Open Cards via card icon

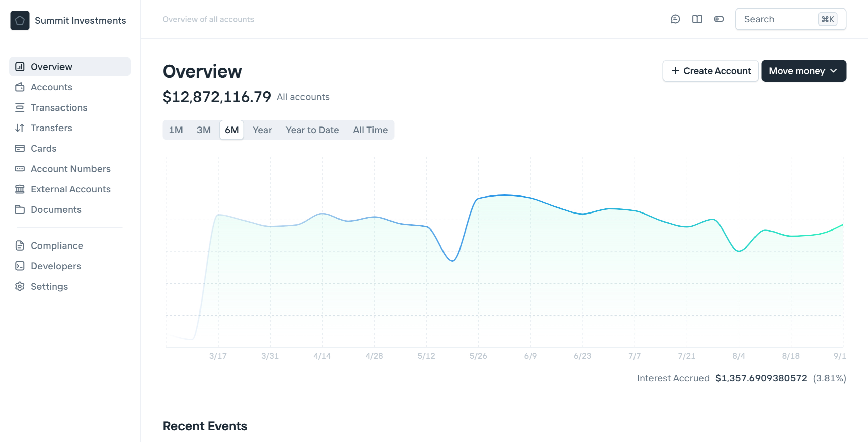20,149
